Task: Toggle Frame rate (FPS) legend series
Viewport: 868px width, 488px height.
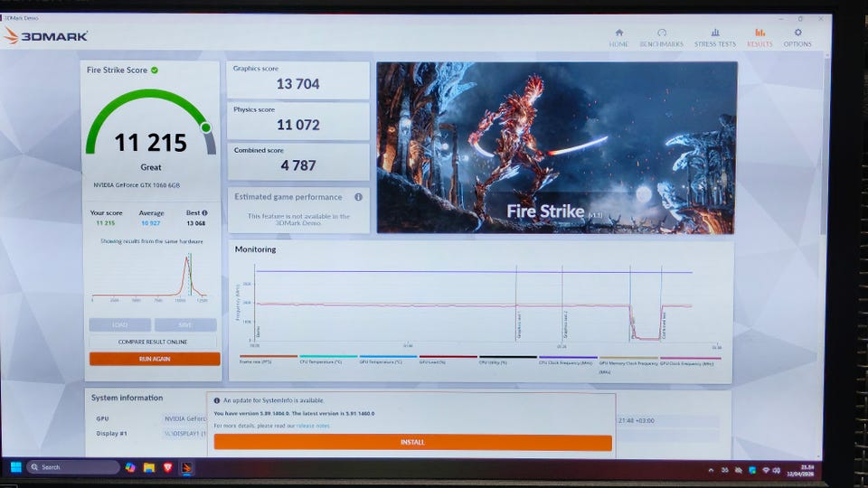Action: pos(268,359)
